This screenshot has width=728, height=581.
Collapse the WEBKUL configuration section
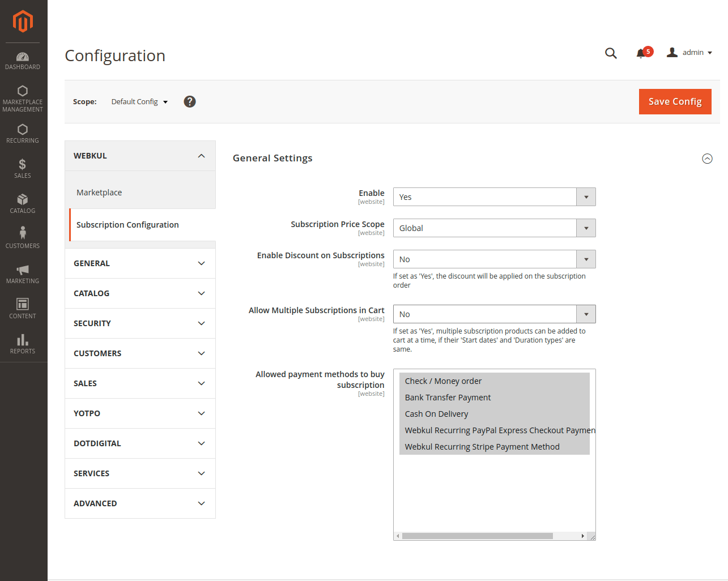coord(141,156)
